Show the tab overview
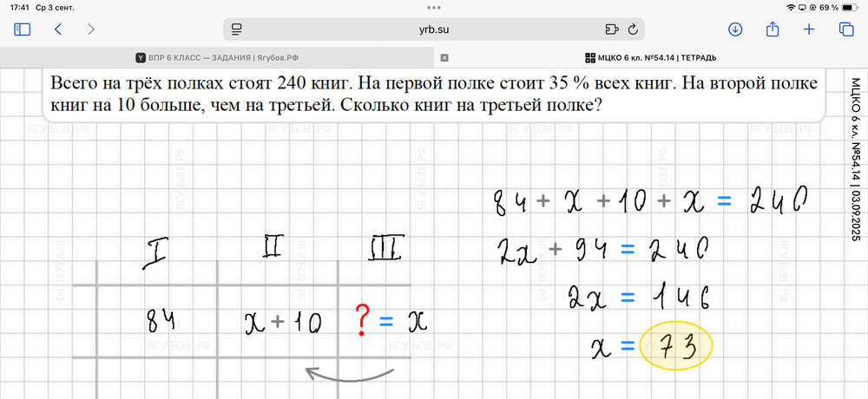Viewport: 868px width, 399px height. click(x=845, y=29)
